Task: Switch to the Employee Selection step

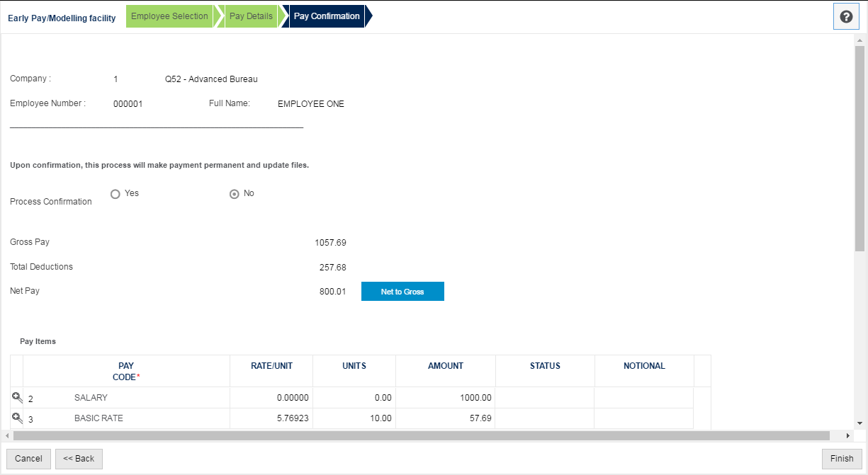Action: tap(169, 16)
